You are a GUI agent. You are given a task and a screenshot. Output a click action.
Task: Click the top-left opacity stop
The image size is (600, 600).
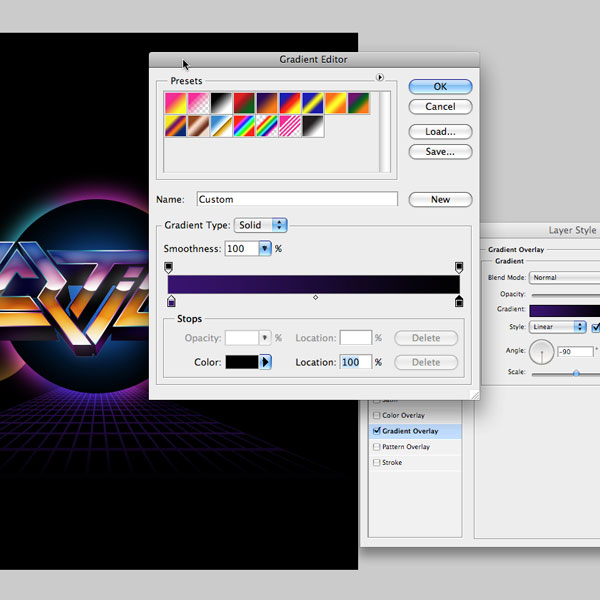pos(168,267)
